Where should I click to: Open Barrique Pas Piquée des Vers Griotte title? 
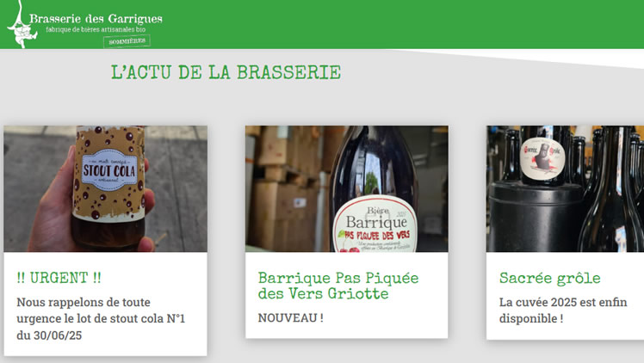tap(338, 286)
